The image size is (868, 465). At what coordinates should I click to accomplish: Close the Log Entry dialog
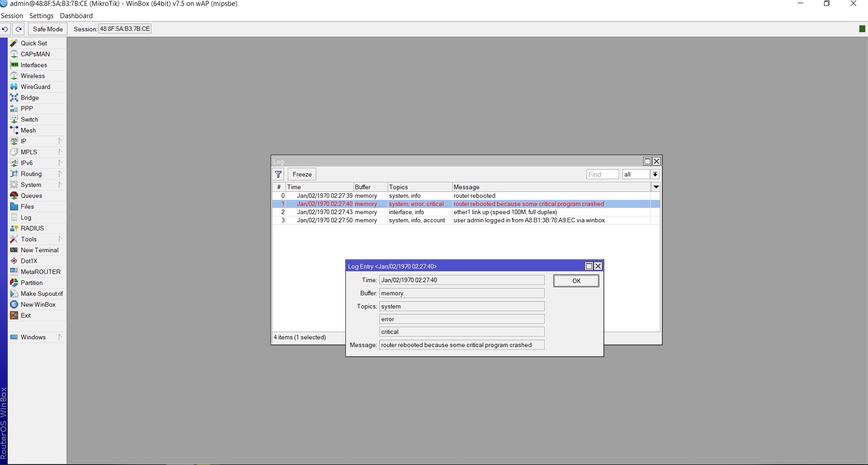point(598,266)
